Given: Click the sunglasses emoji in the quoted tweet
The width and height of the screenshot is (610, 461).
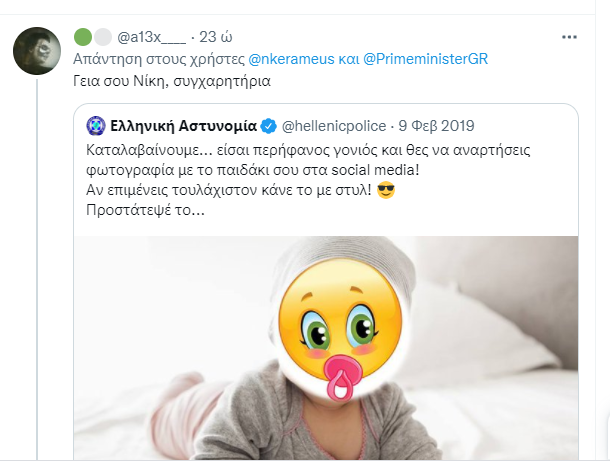Looking at the screenshot, I should point(386,190).
